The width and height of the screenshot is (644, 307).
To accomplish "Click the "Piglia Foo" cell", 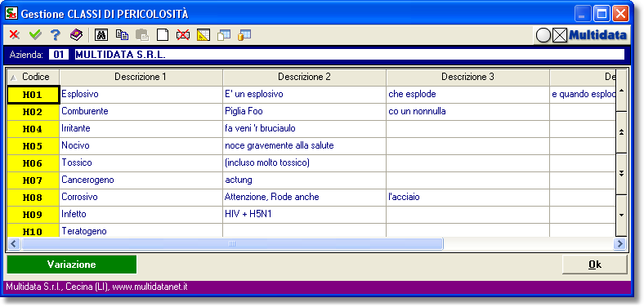I will [304, 112].
